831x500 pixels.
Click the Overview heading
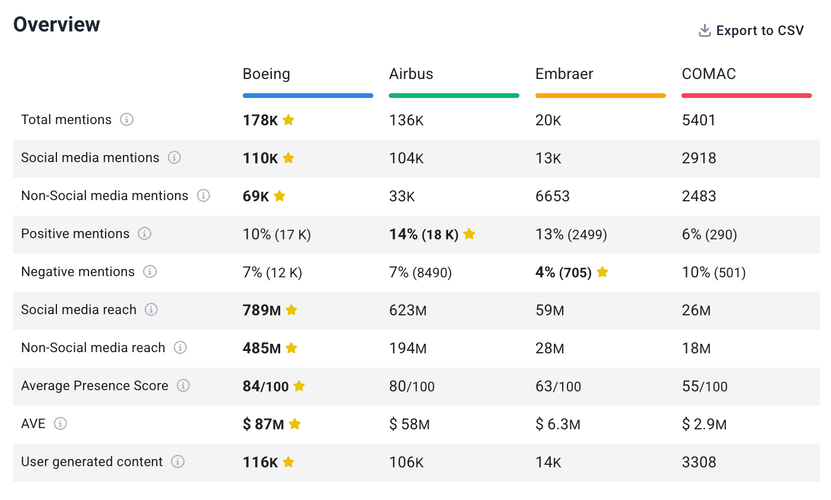click(56, 24)
